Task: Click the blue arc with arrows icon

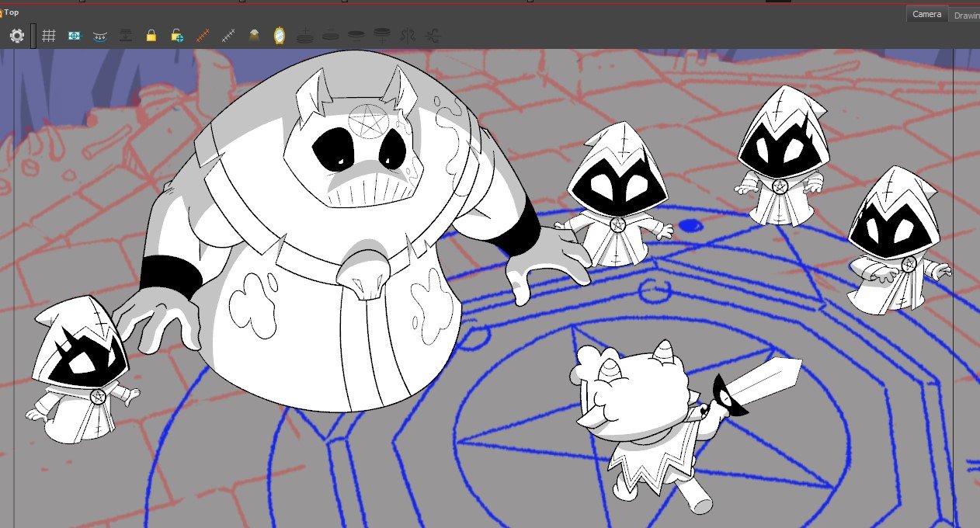Action: click(100, 36)
